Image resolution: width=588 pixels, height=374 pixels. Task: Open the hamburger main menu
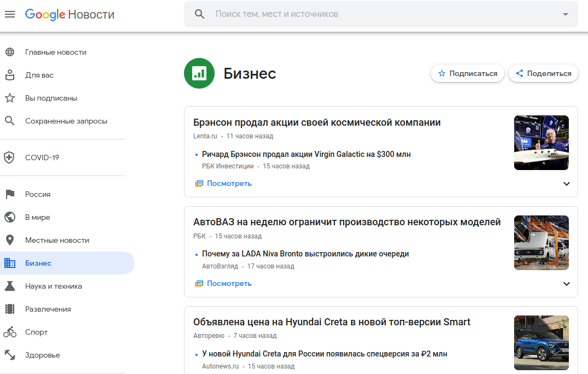[x=10, y=14]
